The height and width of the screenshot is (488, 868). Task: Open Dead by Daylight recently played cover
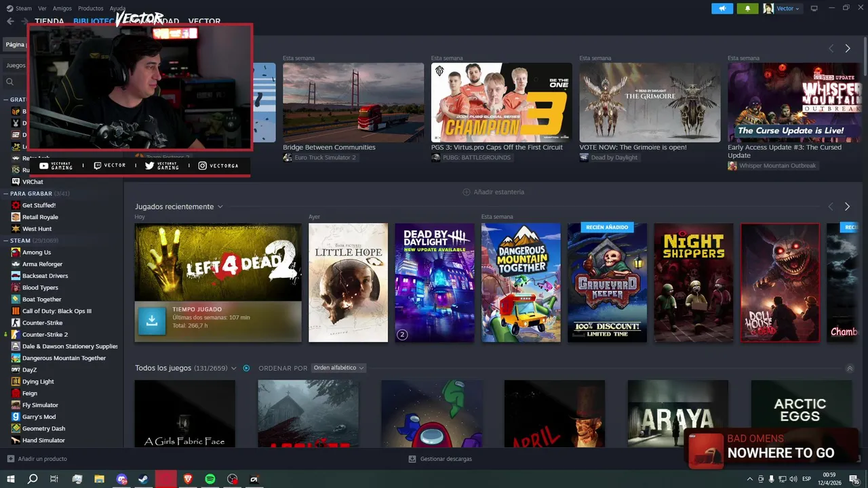[x=435, y=283]
